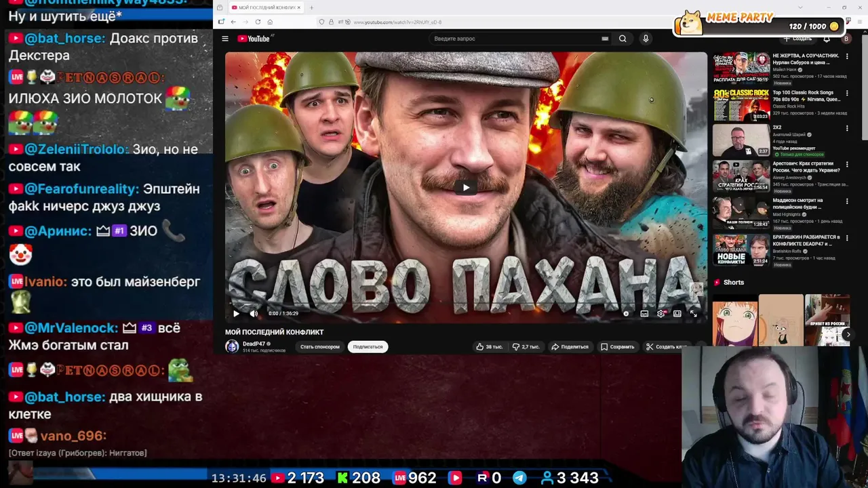Screen dimensions: 868x488
Task: Click the '120 / 1000' Meme Party coin counter
Action: 814,26
